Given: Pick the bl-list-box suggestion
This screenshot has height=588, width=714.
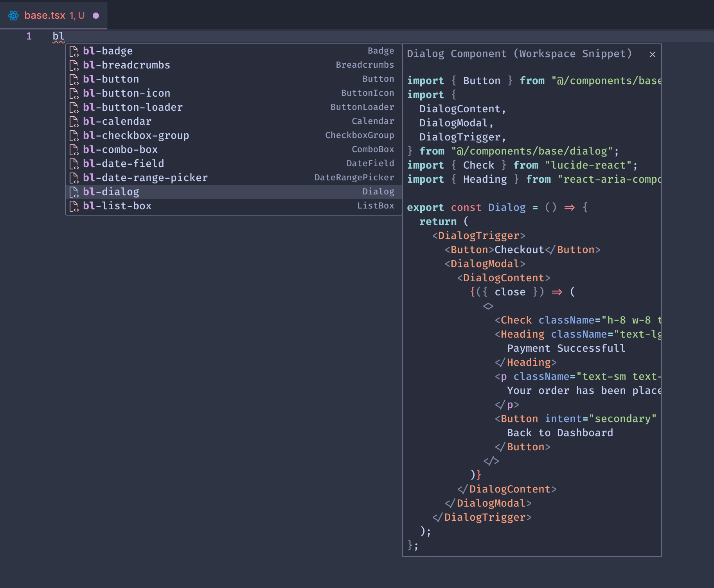Looking at the screenshot, I should (x=234, y=206).
